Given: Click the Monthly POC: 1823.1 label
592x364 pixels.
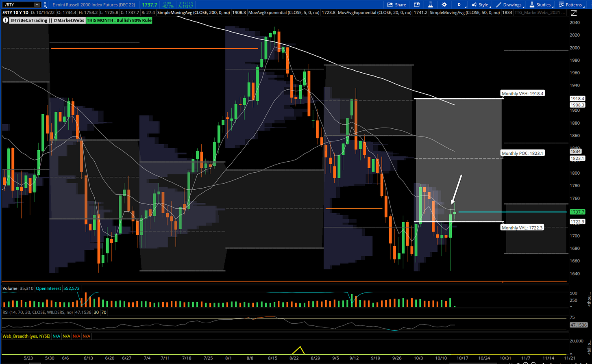Looking at the screenshot, I should click(x=522, y=153).
